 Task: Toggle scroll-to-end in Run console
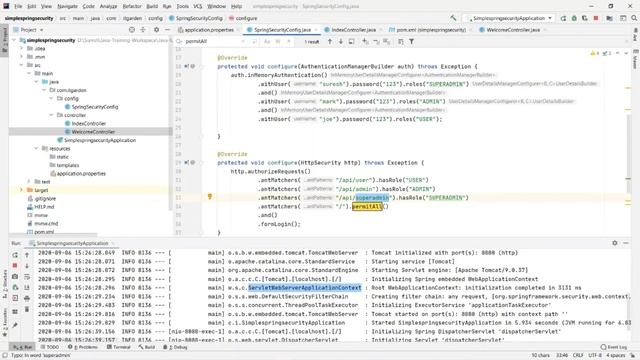point(27,287)
